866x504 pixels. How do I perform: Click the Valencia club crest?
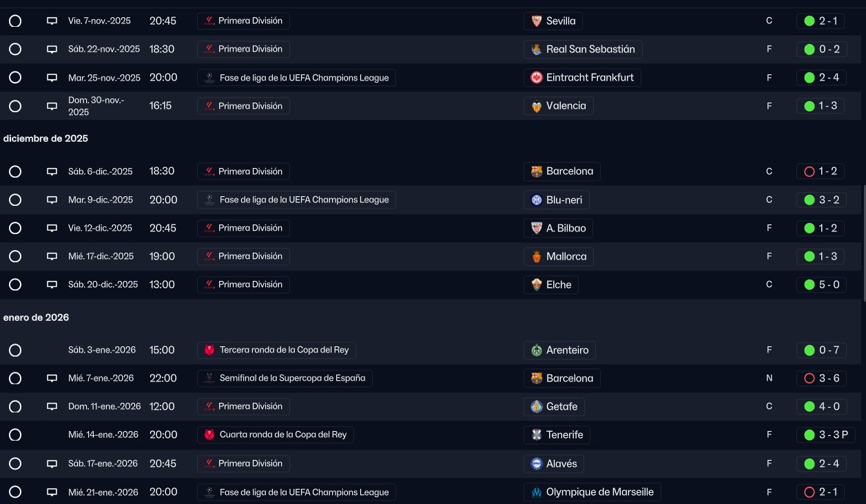coord(536,106)
